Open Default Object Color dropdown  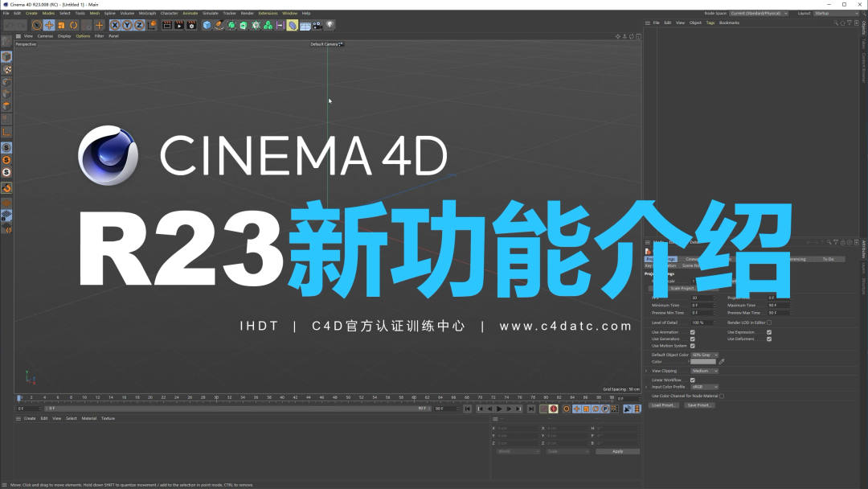[x=704, y=355]
